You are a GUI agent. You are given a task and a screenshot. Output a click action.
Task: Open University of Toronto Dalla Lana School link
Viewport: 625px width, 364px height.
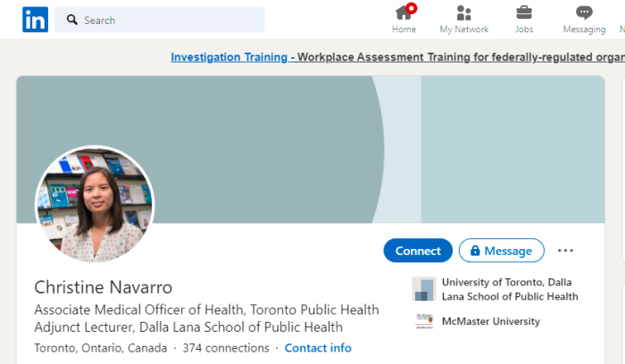click(510, 289)
